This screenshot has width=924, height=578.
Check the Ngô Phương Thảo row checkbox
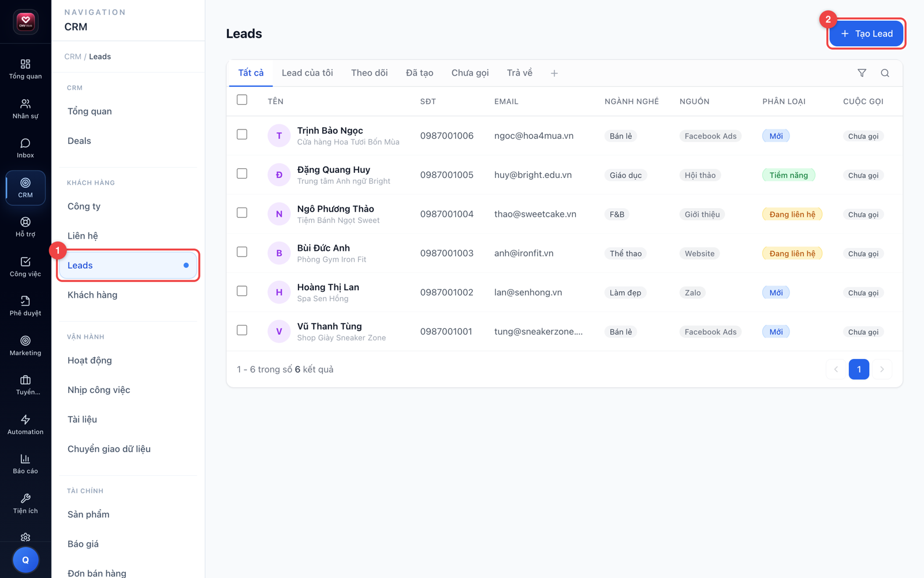click(x=242, y=213)
